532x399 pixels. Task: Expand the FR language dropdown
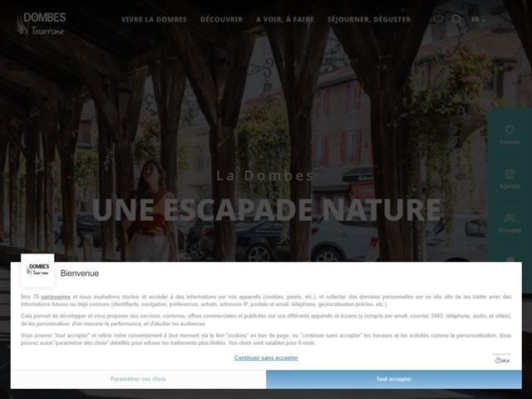tap(478, 20)
